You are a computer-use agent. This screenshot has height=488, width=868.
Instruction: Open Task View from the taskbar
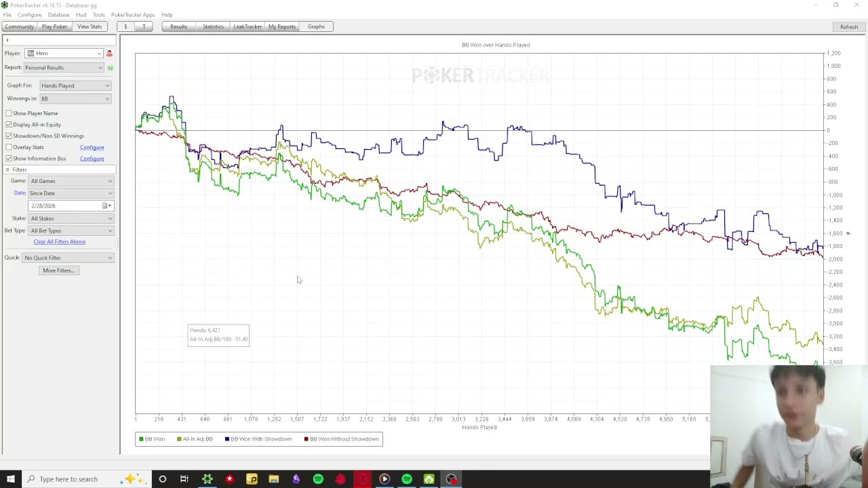[x=184, y=479]
